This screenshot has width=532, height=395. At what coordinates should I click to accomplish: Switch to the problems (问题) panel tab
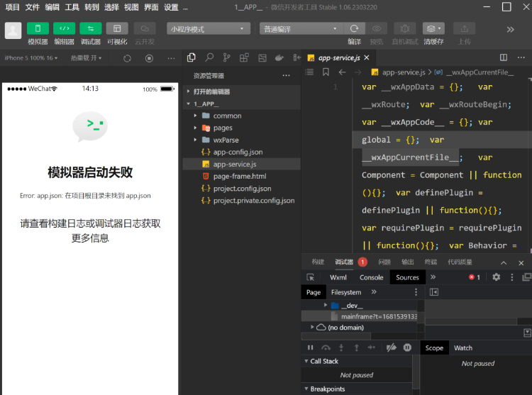pyautogui.click(x=384, y=262)
